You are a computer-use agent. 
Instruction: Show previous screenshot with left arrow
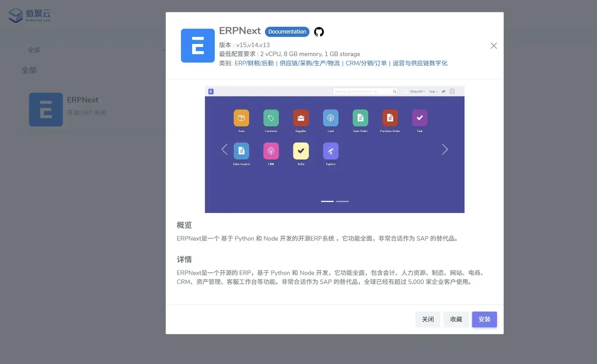click(224, 149)
